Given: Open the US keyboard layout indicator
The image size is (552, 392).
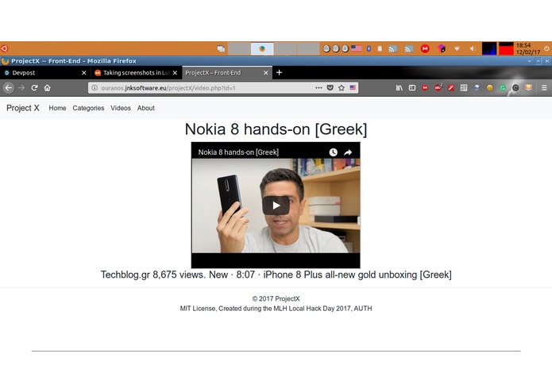Looking at the screenshot, I should [x=357, y=48].
